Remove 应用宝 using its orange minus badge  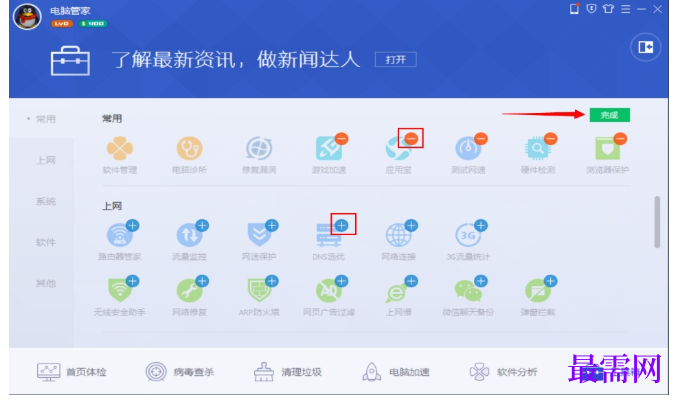tap(411, 138)
